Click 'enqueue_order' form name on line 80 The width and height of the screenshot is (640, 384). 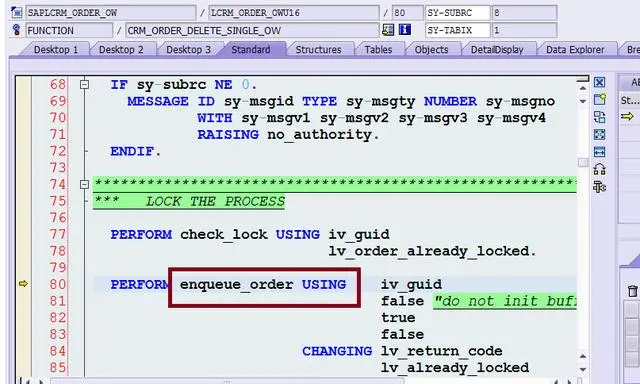pyautogui.click(x=236, y=284)
